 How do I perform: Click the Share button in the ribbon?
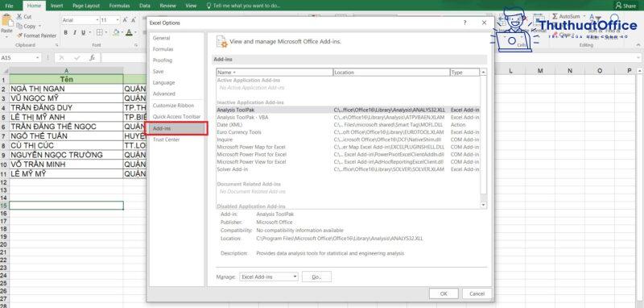pos(626,6)
